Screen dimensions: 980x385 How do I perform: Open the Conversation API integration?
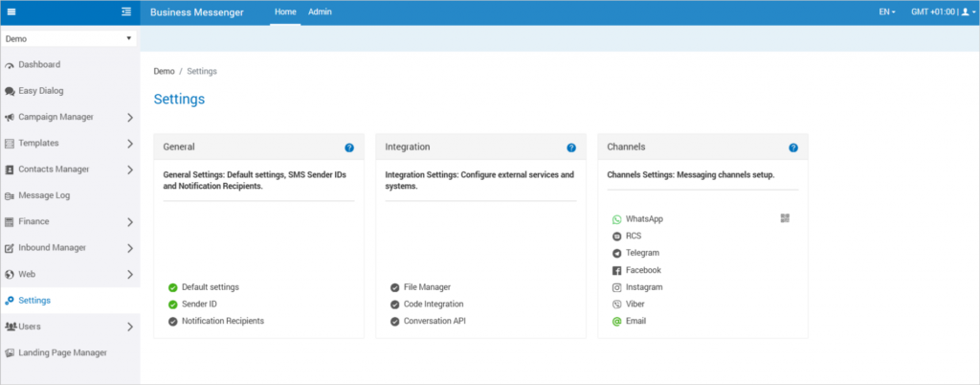click(x=435, y=321)
